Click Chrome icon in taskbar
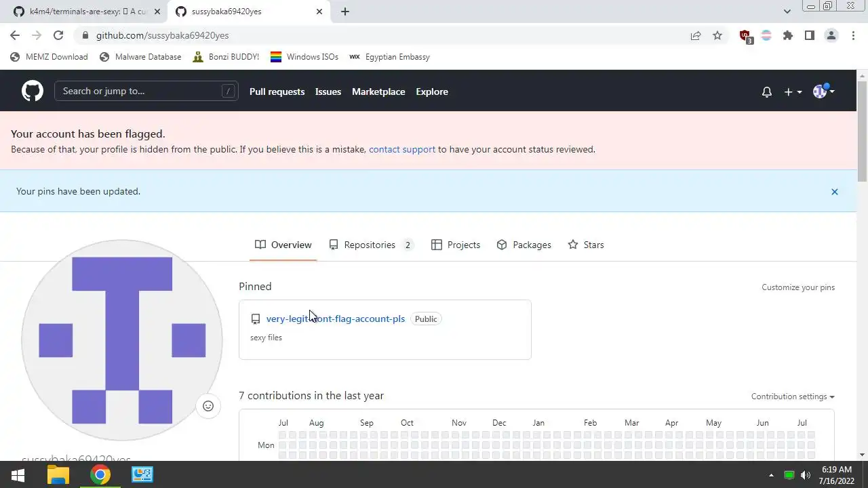 pos(100,475)
